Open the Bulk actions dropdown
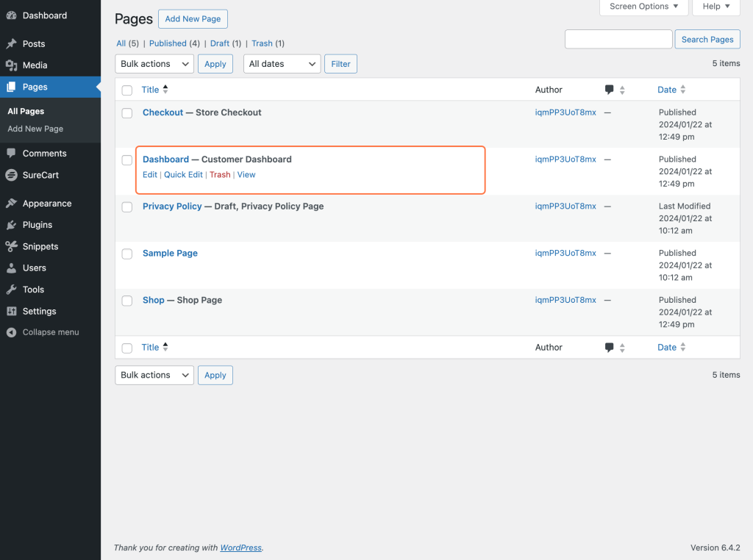 tap(154, 63)
